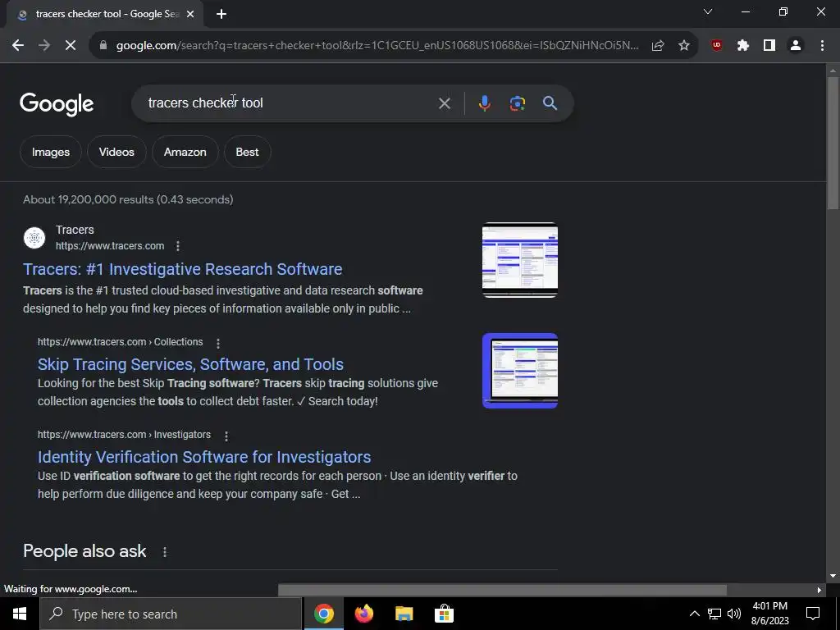Click the Tracers site favicon

pyautogui.click(x=34, y=238)
